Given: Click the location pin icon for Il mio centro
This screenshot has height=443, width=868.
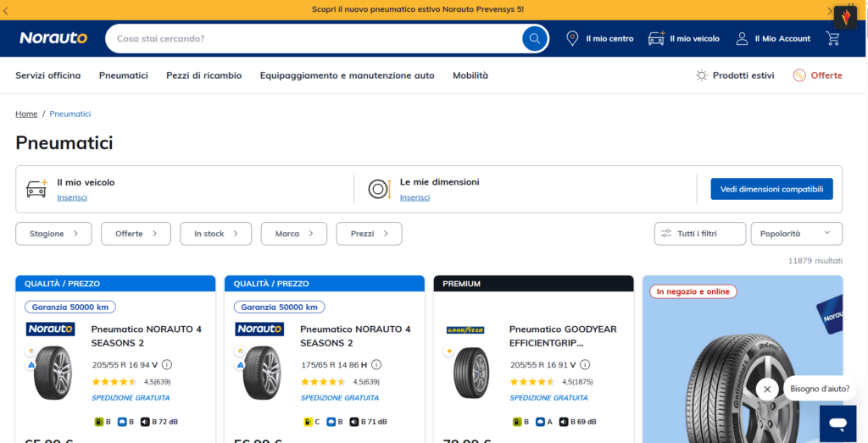Looking at the screenshot, I should coord(572,39).
